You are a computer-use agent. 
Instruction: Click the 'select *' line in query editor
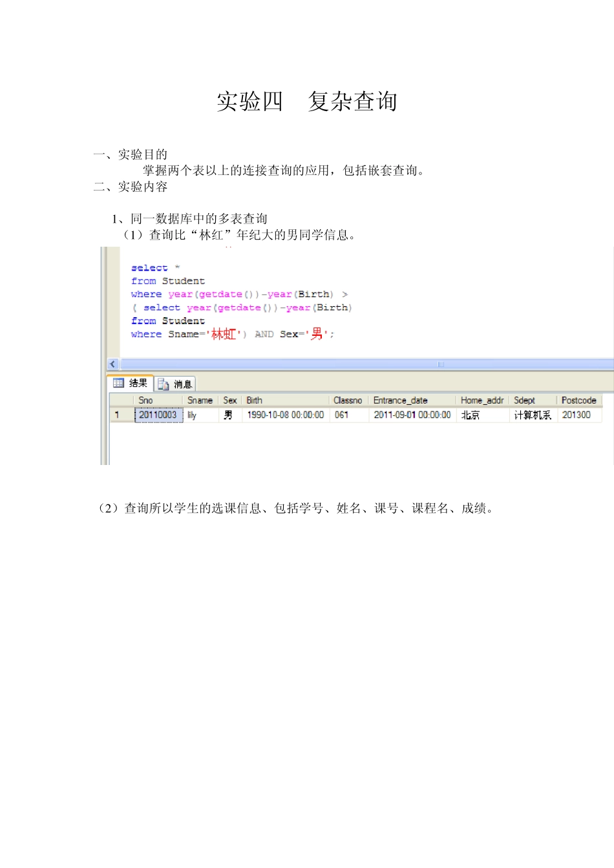(155, 268)
